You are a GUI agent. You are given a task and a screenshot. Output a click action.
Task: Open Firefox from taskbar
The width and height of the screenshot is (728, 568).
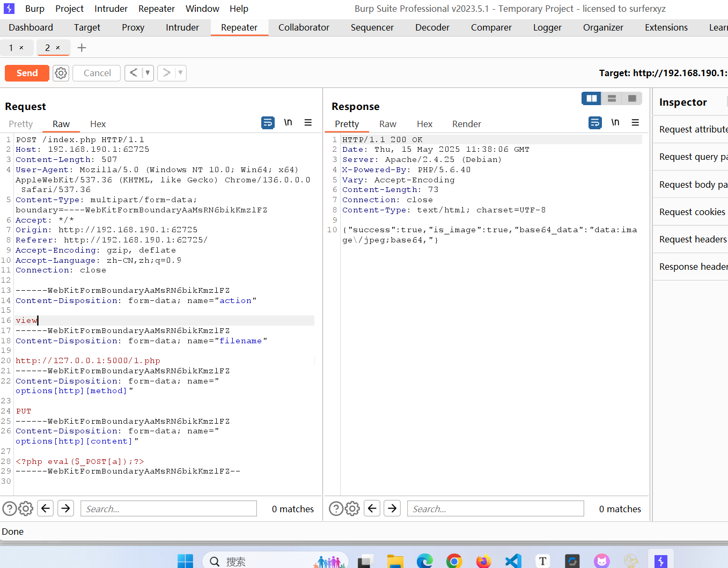(x=483, y=561)
